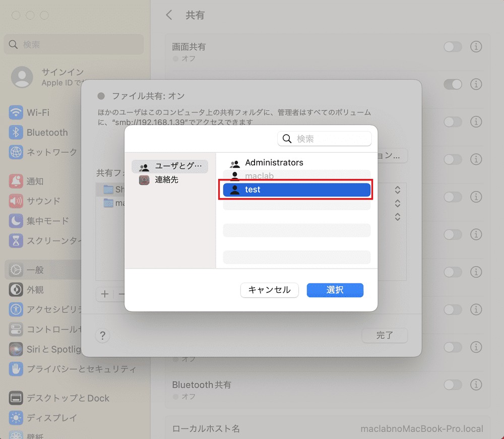Select the Administrators group entry
This screenshot has width=504, height=439.
pyautogui.click(x=296, y=163)
